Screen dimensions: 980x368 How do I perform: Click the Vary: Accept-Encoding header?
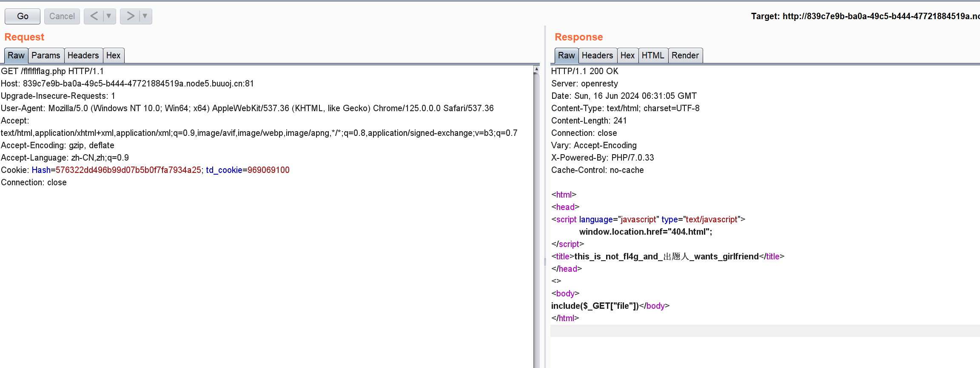594,145
